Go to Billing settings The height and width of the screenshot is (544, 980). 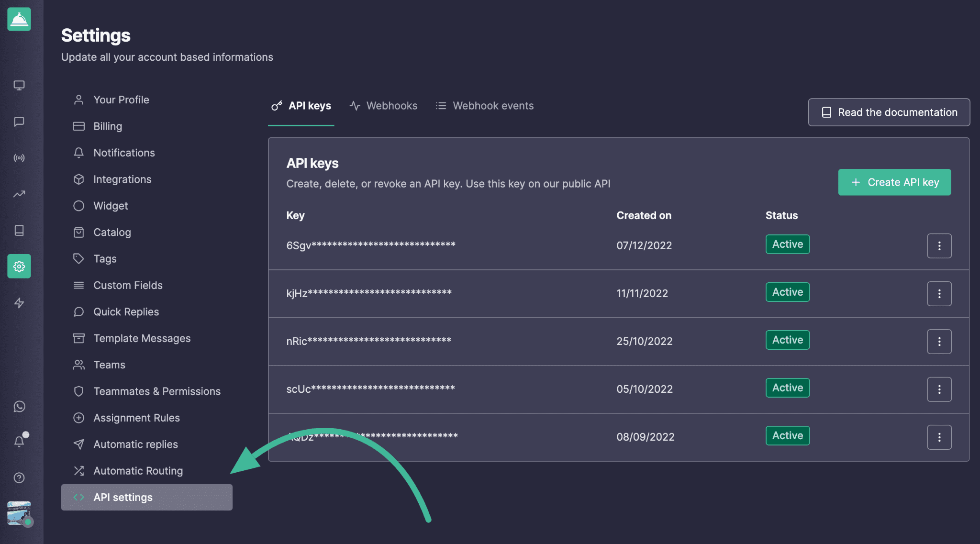(x=108, y=126)
